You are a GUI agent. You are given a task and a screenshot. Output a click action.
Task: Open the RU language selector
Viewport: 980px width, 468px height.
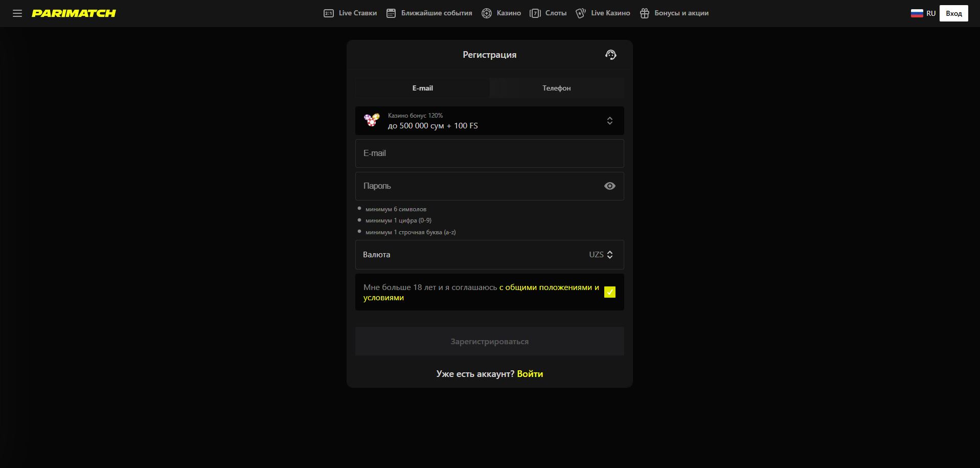[930, 13]
